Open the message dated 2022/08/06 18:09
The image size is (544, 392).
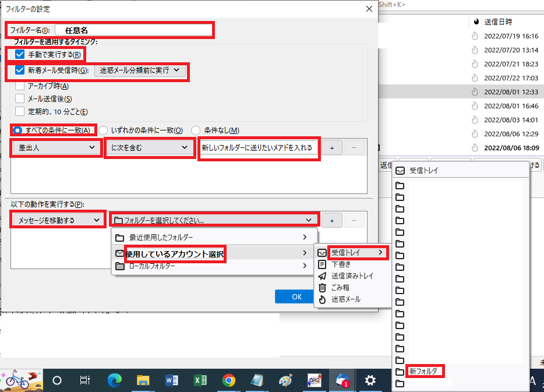511,148
